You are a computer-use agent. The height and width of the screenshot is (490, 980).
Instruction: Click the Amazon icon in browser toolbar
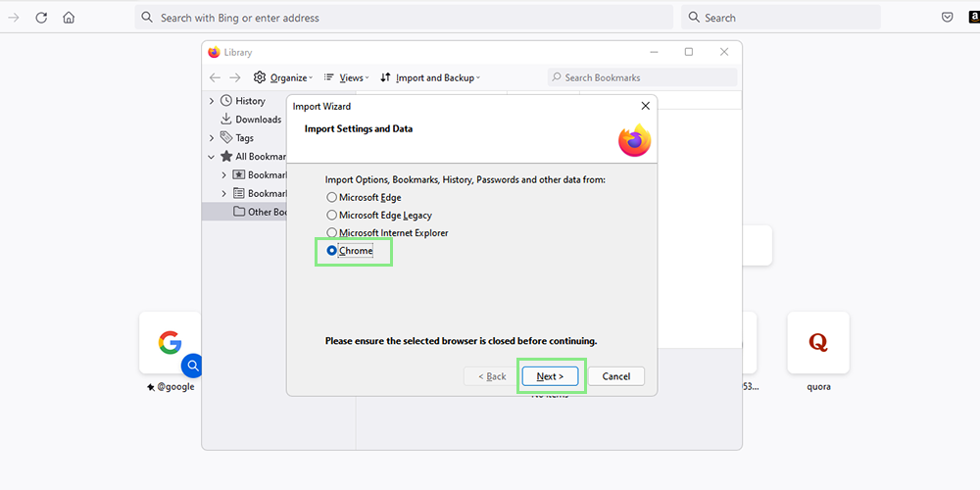(x=974, y=18)
